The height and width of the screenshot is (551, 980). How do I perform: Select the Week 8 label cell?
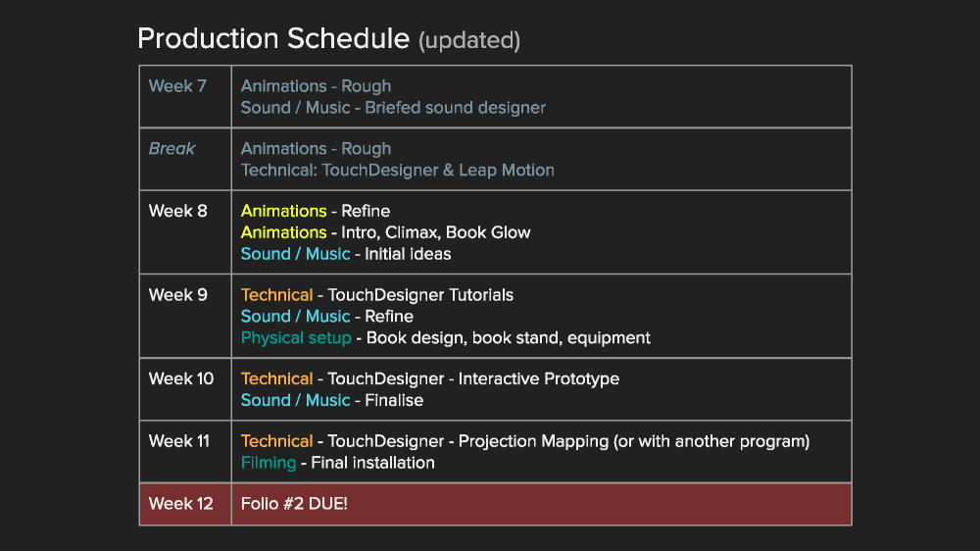[x=185, y=232]
